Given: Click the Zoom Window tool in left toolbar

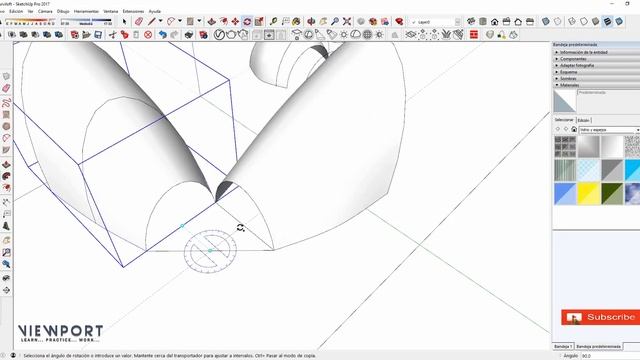Looking at the screenshot, I should point(6,253).
